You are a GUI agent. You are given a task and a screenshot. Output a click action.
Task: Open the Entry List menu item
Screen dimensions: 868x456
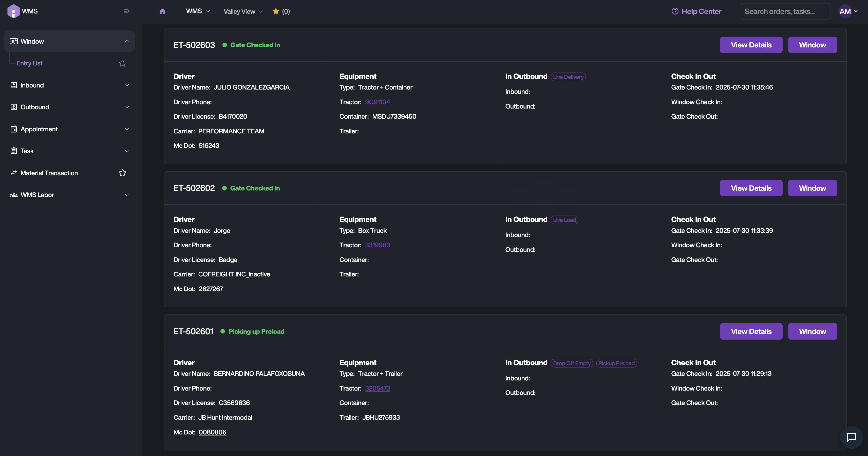[29, 63]
